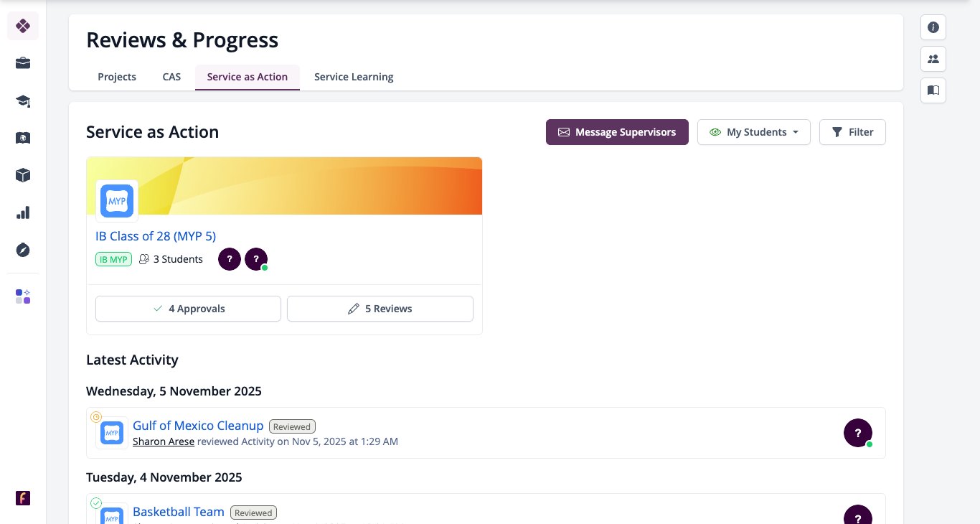Open the cube icon in sidebar
980x524 pixels.
click(23, 175)
